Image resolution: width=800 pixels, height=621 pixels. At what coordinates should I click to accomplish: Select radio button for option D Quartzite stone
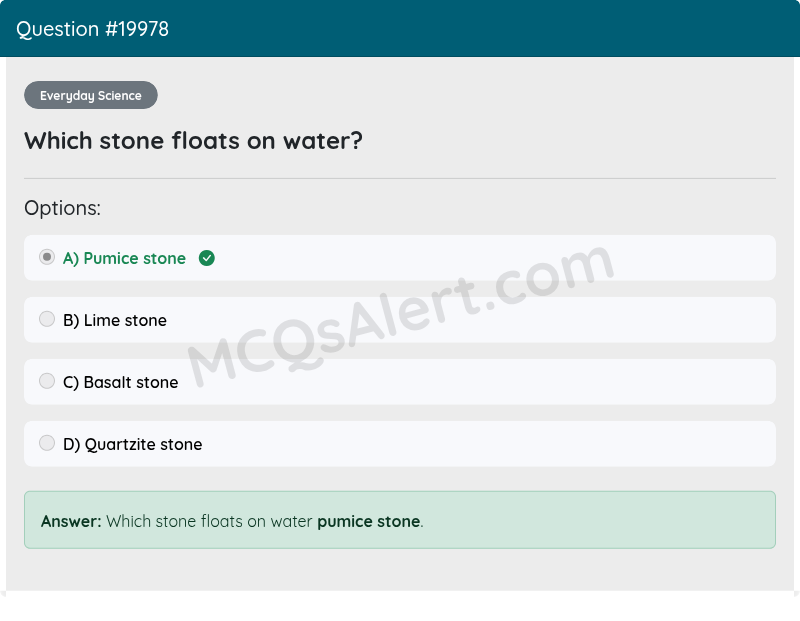(47, 443)
